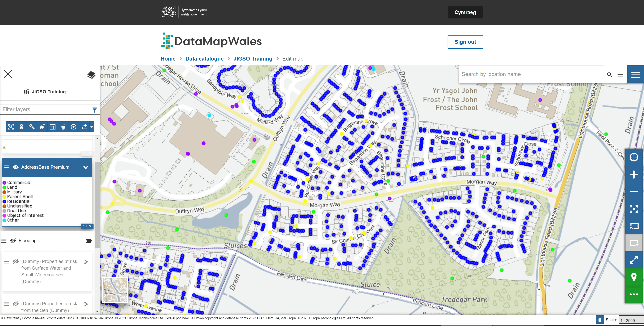Open the dropdown arrow next to swap arrows tool
This screenshot has width=644, height=326.
tap(92, 127)
